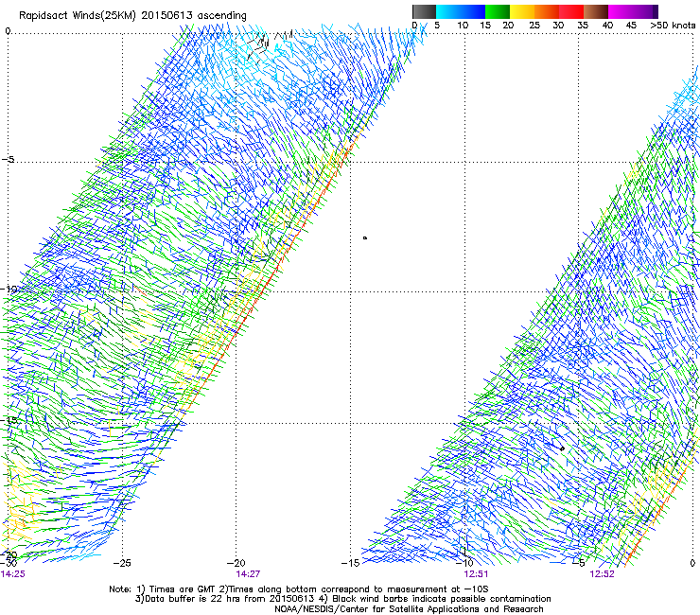Click the legend tick label '25'

(x=534, y=26)
